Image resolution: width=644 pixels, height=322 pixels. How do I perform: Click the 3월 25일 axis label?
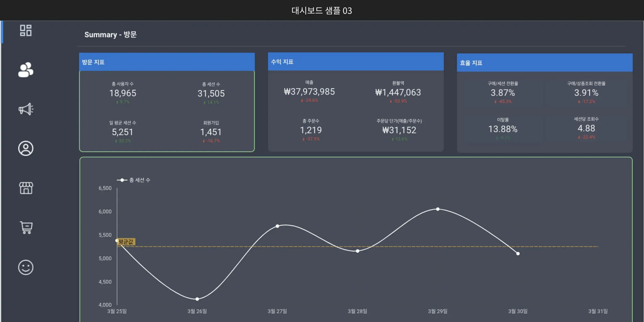click(x=117, y=311)
